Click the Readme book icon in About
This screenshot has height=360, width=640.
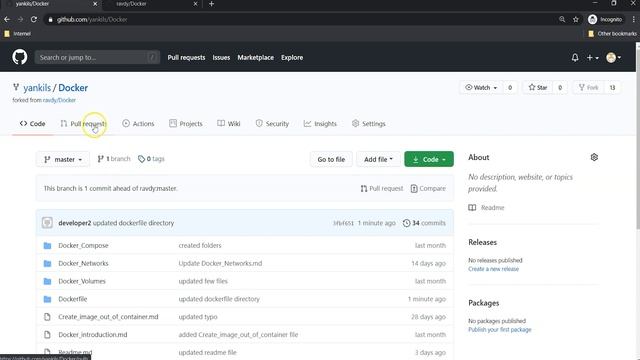pos(472,207)
